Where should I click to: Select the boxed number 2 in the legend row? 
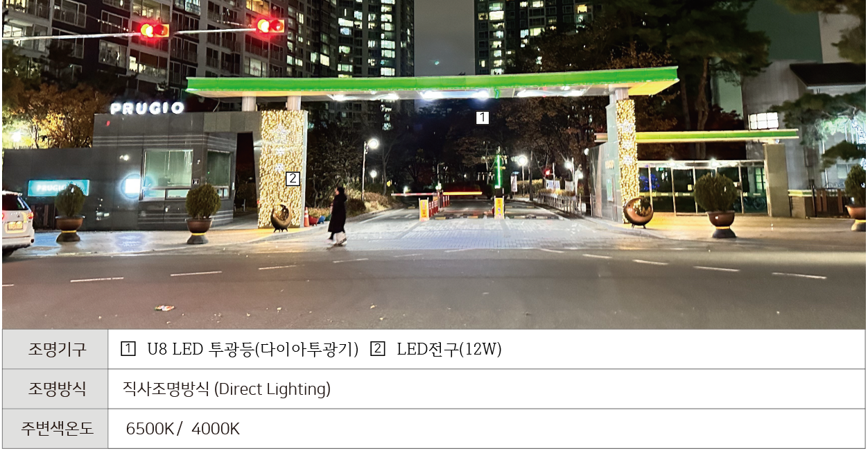coord(377,350)
